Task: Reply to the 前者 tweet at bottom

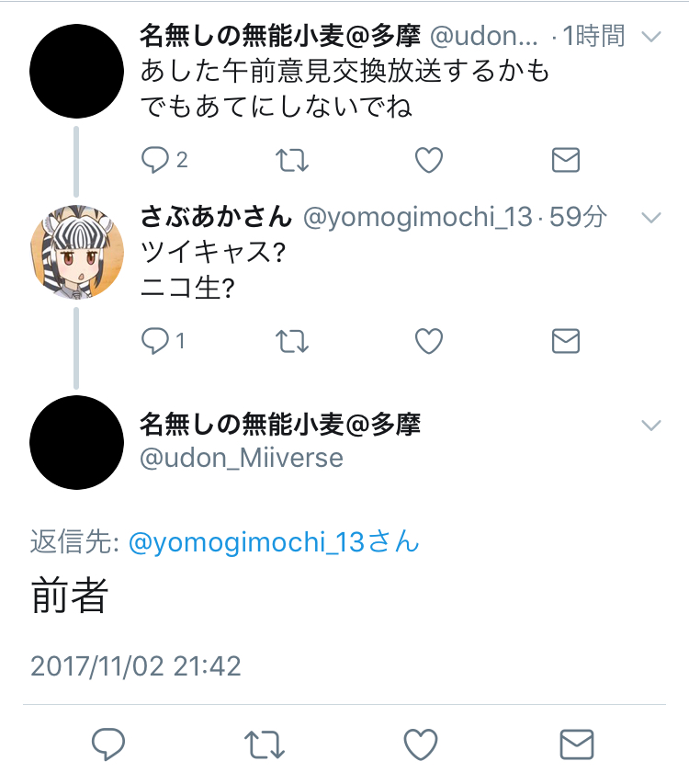Action: [x=108, y=744]
